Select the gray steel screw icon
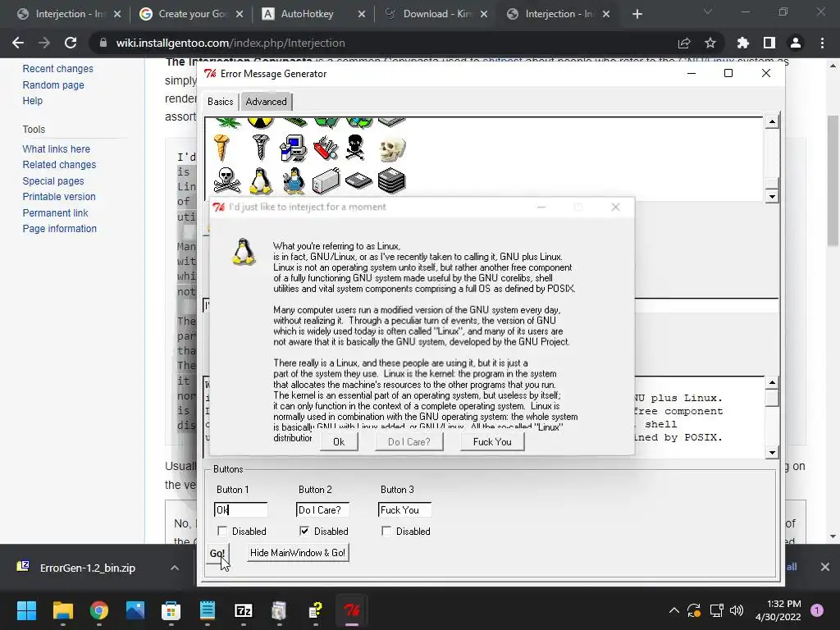 [261, 148]
